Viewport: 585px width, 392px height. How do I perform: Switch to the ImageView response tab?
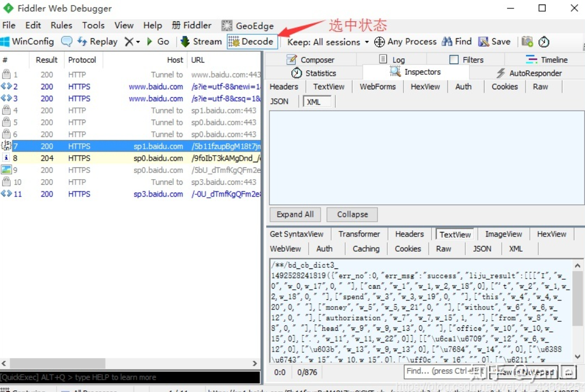[503, 234]
